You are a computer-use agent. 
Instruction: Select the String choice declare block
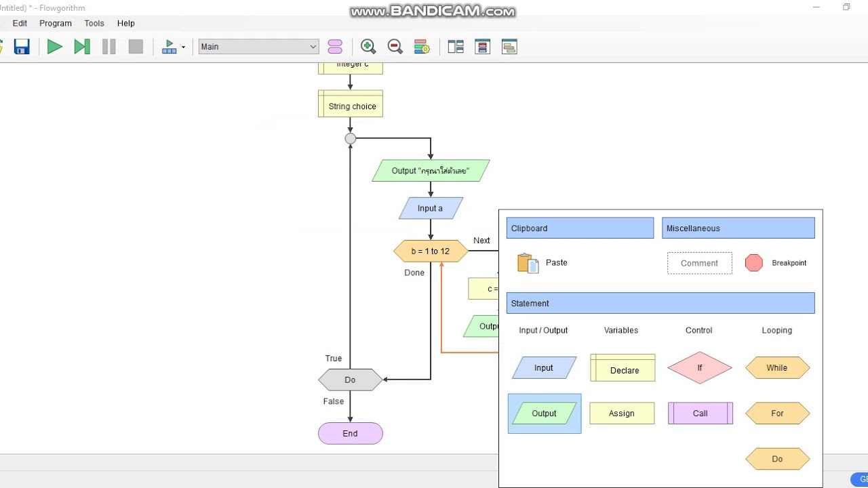[351, 104]
